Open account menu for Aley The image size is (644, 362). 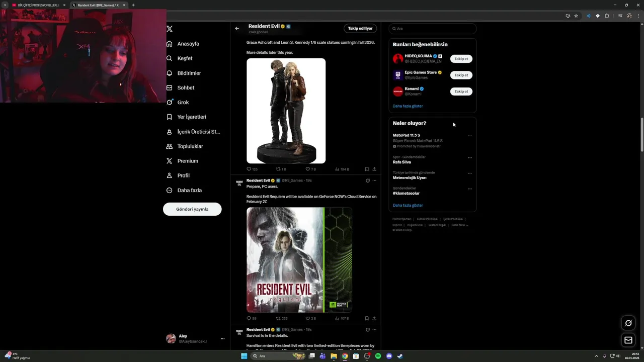pyautogui.click(x=196, y=338)
